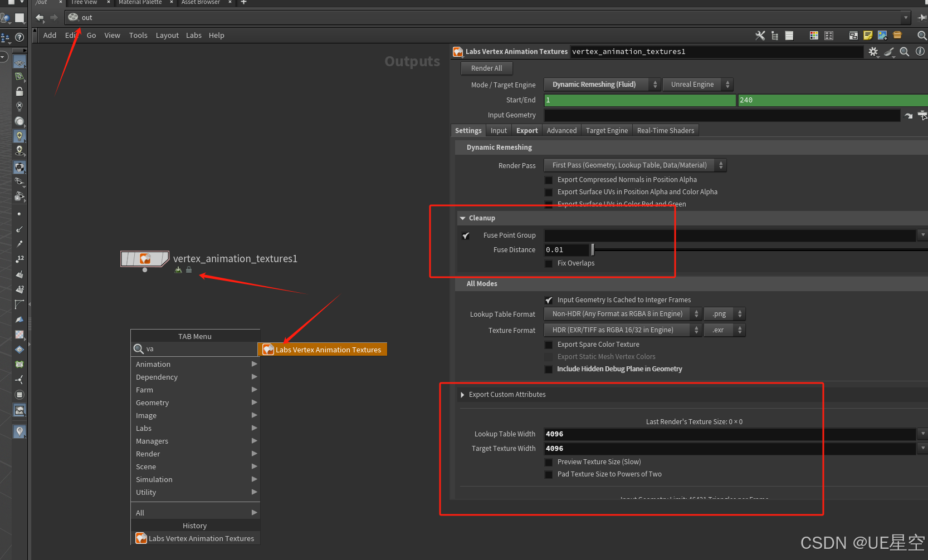Switch to the Real-Time Shaders tab

click(666, 131)
